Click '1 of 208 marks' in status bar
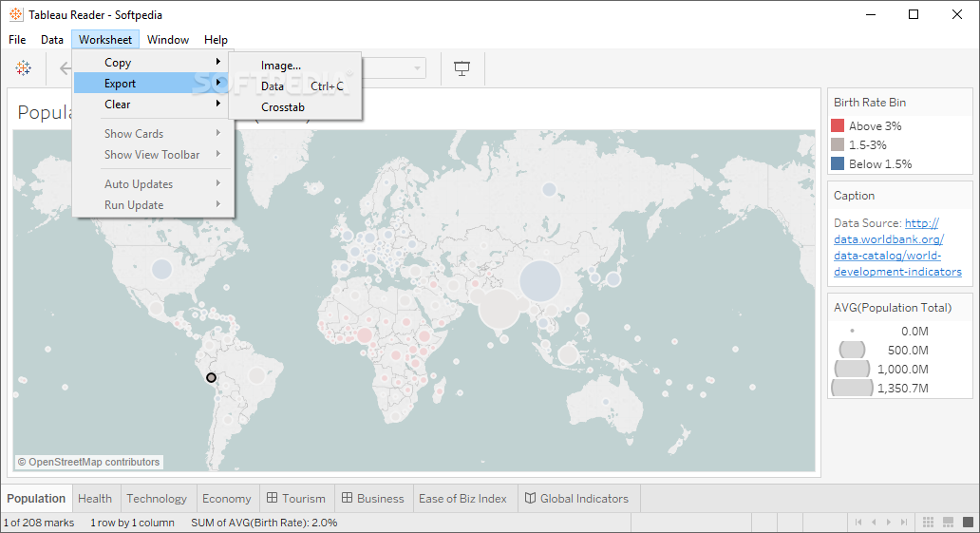980x533 pixels. [39, 523]
